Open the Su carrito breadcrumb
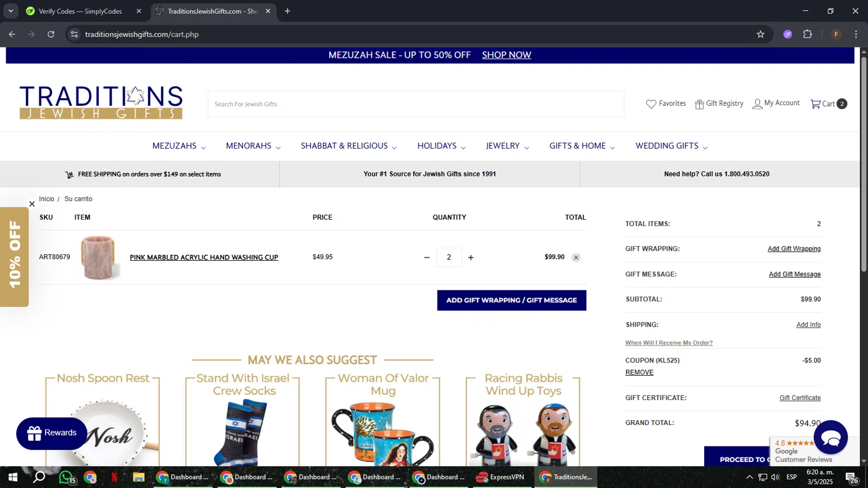Image resolution: width=868 pixels, height=488 pixels. tap(78, 199)
